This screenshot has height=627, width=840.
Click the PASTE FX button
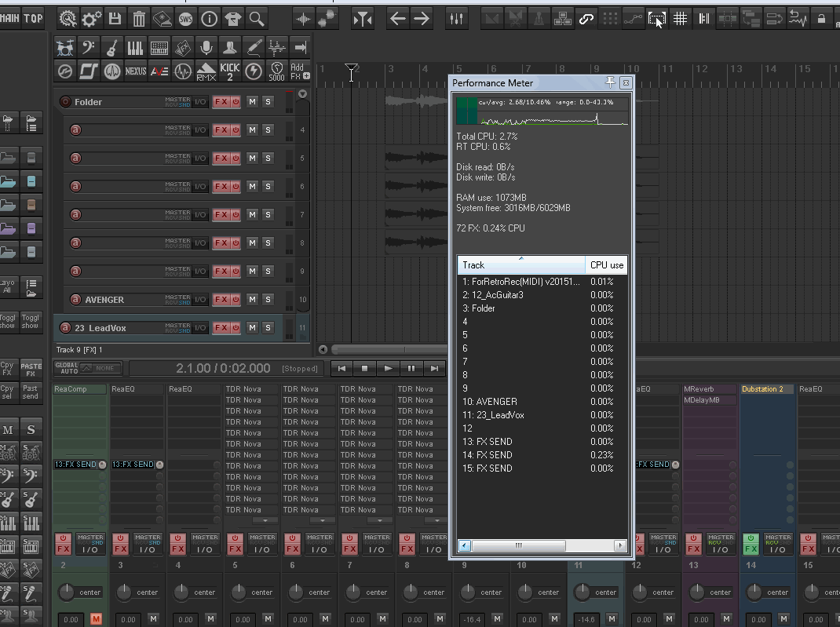click(31, 369)
